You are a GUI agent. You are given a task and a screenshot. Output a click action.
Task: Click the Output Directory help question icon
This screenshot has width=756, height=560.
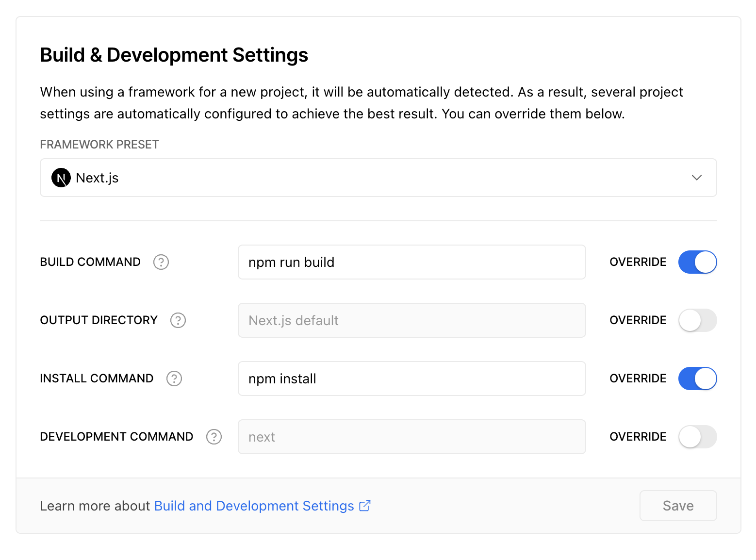pyautogui.click(x=178, y=320)
